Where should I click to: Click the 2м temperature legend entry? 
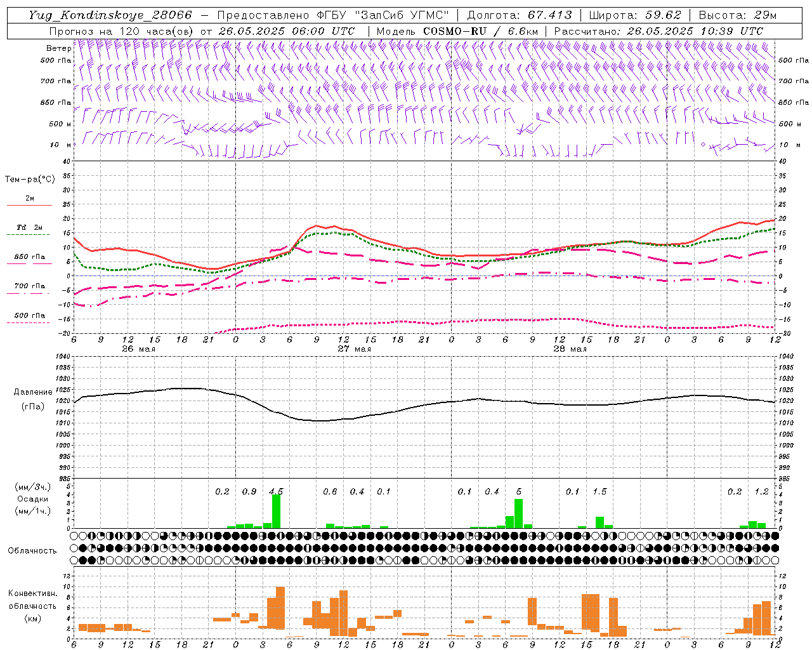point(30,199)
